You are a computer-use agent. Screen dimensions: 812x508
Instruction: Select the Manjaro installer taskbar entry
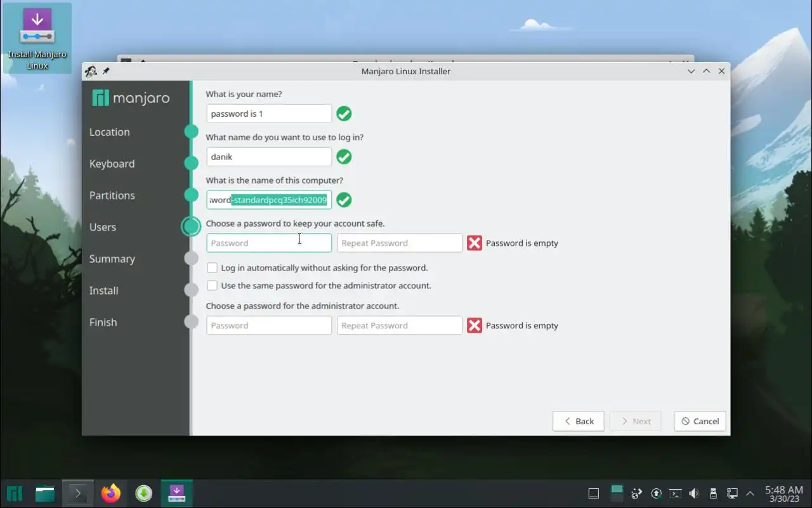coord(176,493)
